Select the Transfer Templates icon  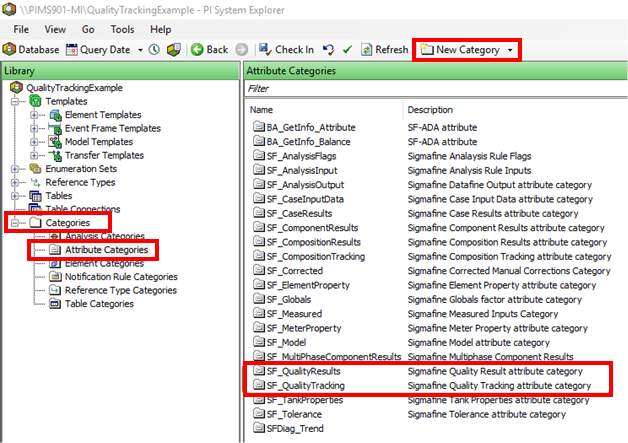55,155
